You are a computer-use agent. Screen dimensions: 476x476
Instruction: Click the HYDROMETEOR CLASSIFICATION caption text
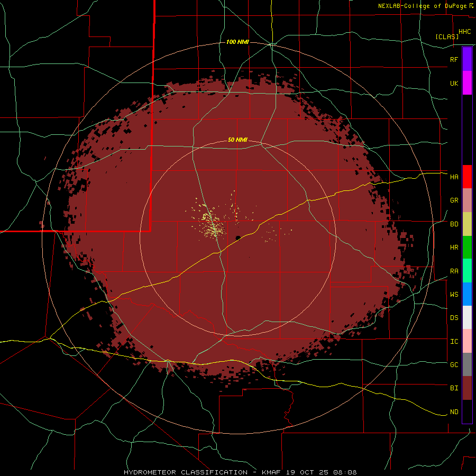[186, 472]
